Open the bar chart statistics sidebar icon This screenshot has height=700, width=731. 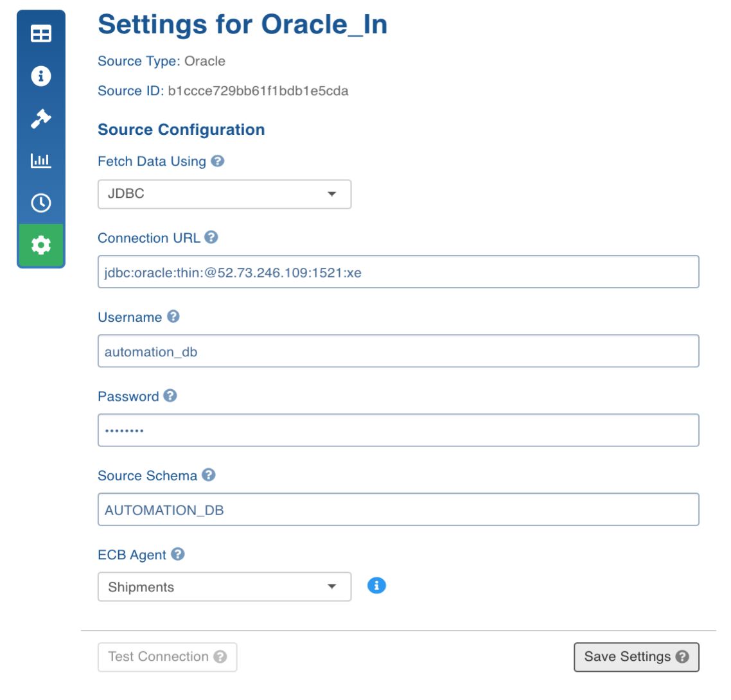click(41, 161)
